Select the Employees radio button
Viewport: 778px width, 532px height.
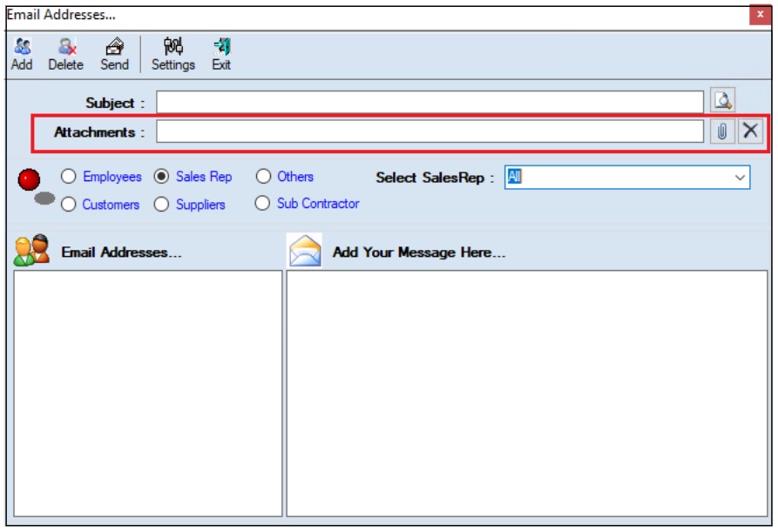tap(69, 177)
